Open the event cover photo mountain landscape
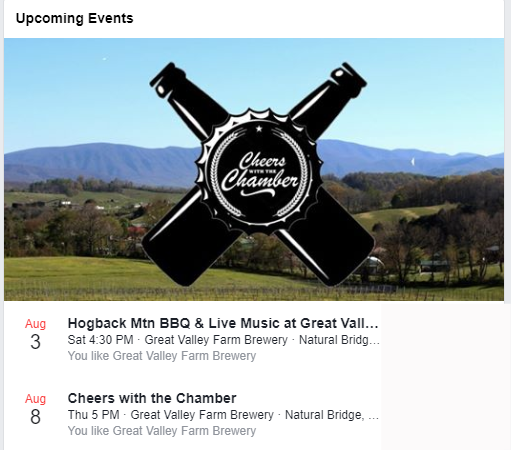The image size is (511, 450). click(254, 169)
